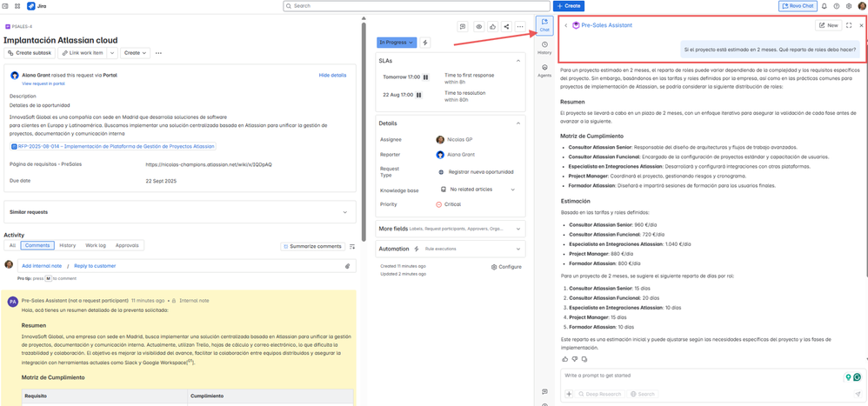The image size is (868, 406).
Task: Open Agents in the Rovo sidebar
Action: point(544,70)
